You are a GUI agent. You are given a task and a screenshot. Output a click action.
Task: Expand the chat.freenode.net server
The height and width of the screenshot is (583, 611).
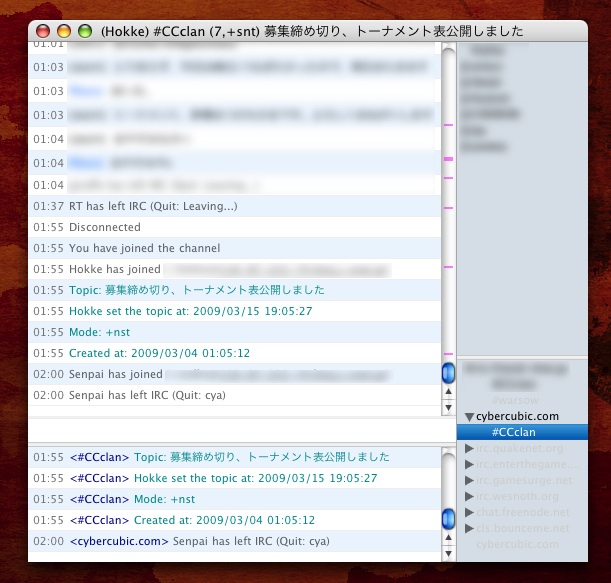point(469,512)
